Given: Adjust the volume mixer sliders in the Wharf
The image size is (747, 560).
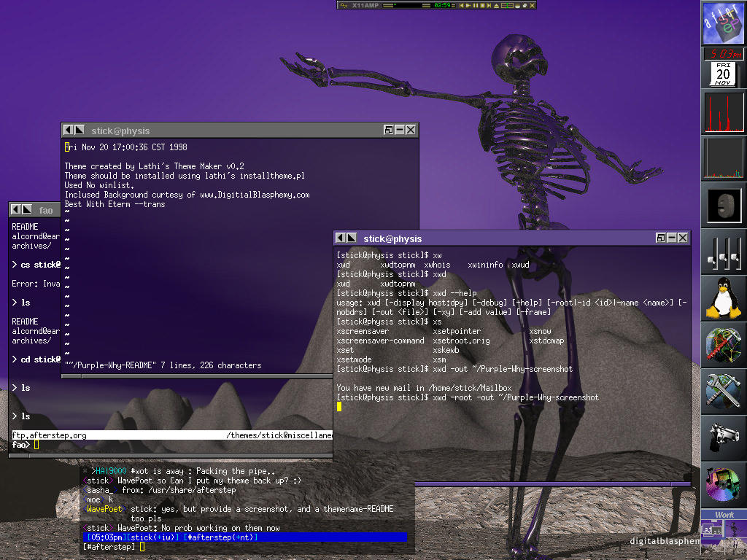Looking at the screenshot, I should point(723,251).
